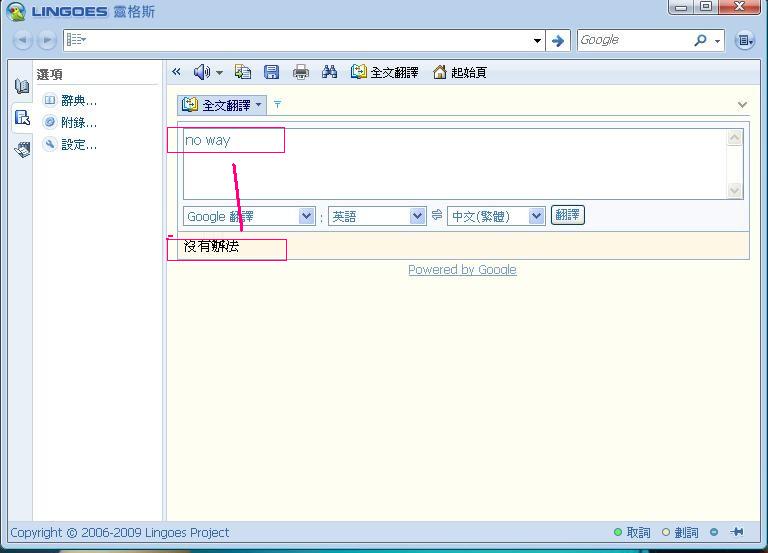Click the Copyright Lingoes Project text
The width and height of the screenshot is (768, 553).
pos(120,532)
